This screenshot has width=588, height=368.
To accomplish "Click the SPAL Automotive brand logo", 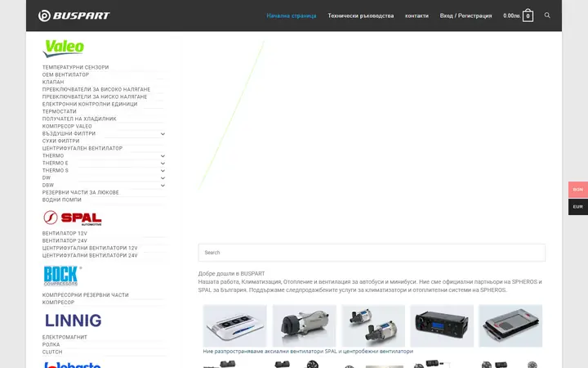I will (73, 218).
